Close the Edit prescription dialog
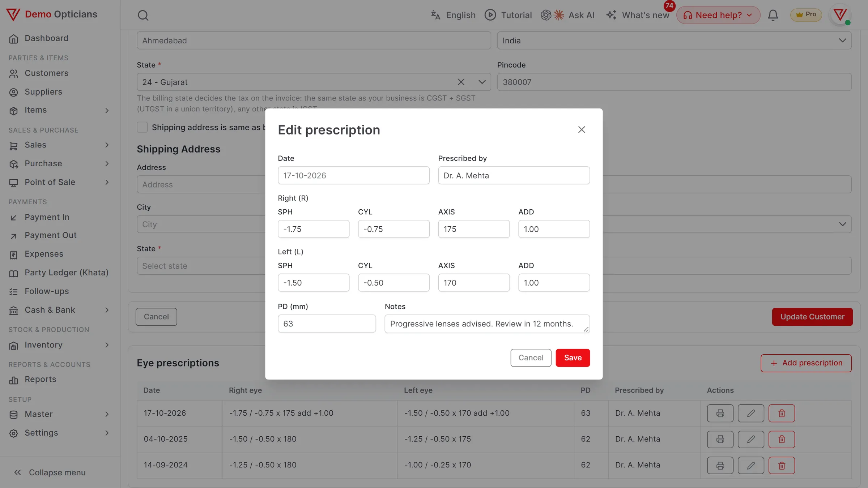This screenshot has width=868, height=488. click(581, 129)
